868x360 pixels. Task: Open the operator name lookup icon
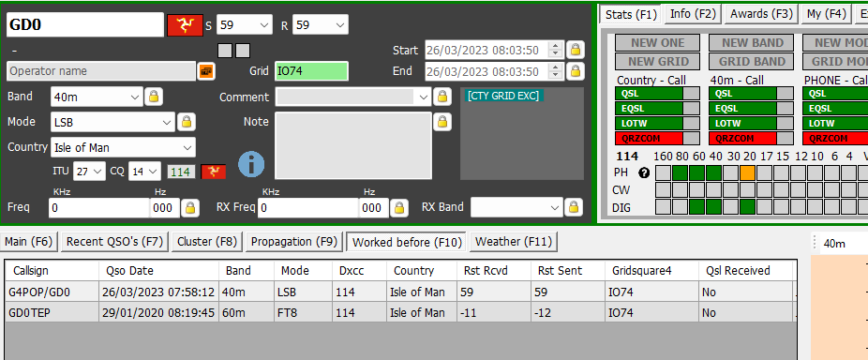coord(206,71)
